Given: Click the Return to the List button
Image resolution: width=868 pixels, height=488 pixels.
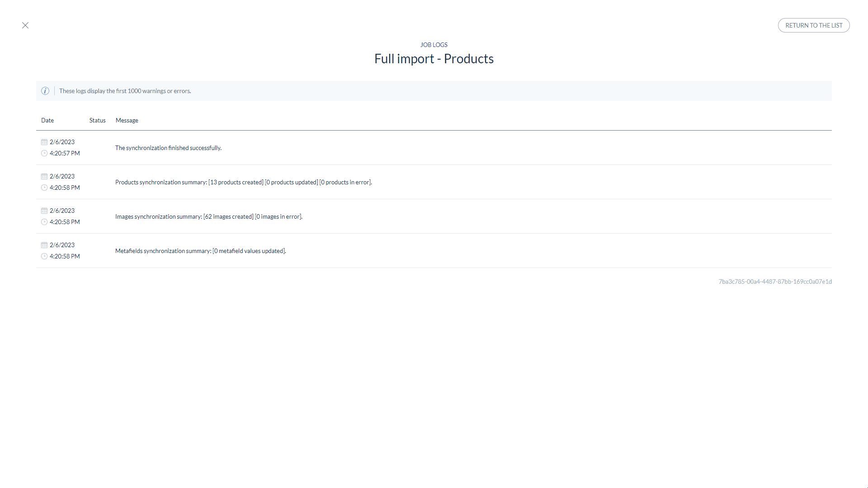Looking at the screenshot, I should (814, 25).
